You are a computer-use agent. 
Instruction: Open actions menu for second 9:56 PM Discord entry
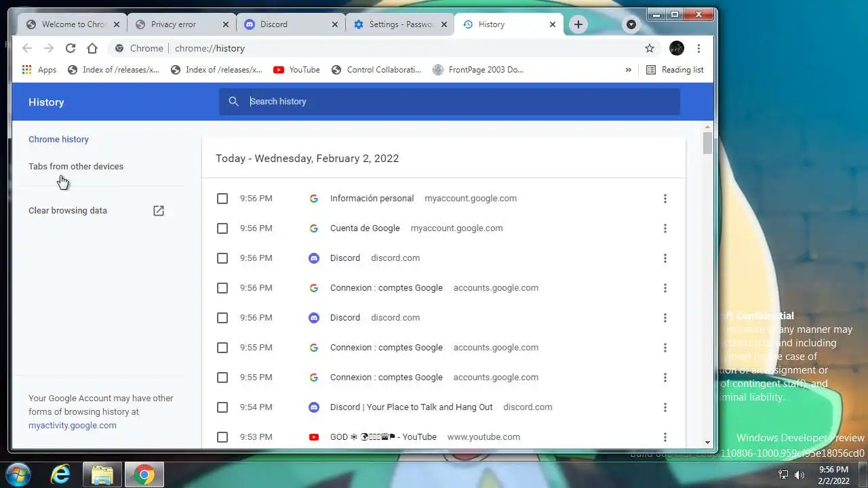click(x=665, y=318)
